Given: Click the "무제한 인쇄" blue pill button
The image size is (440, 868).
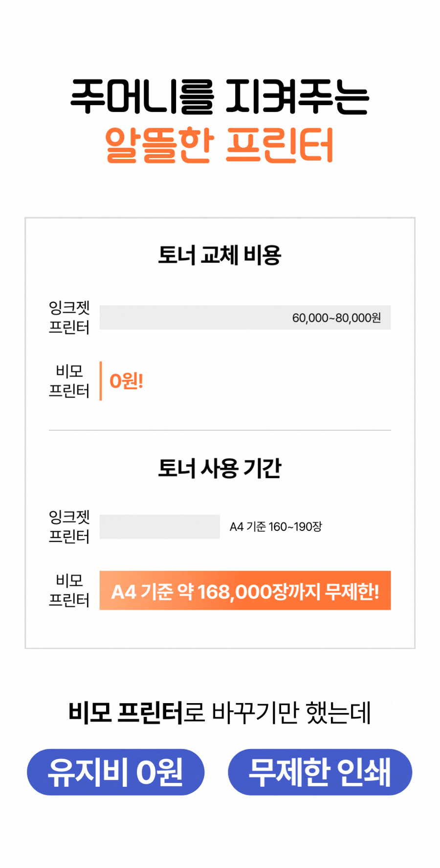Looking at the screenshot, I should [x=320, y=772].
